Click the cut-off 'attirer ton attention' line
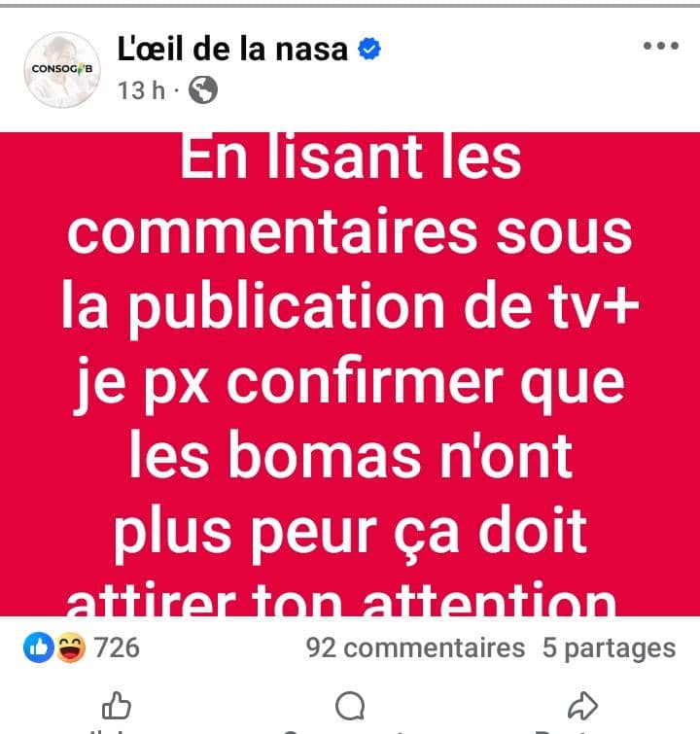The image size is (700, 734). tap(341, 600)
